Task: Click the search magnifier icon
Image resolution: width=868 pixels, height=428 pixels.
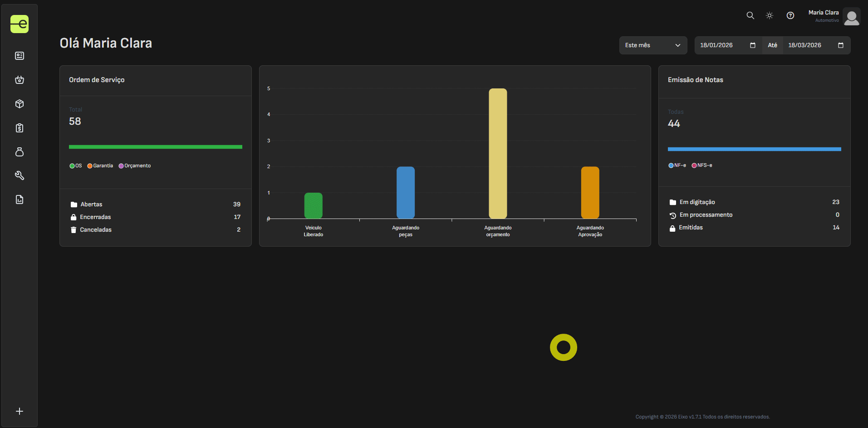Action: coord(750,15)
